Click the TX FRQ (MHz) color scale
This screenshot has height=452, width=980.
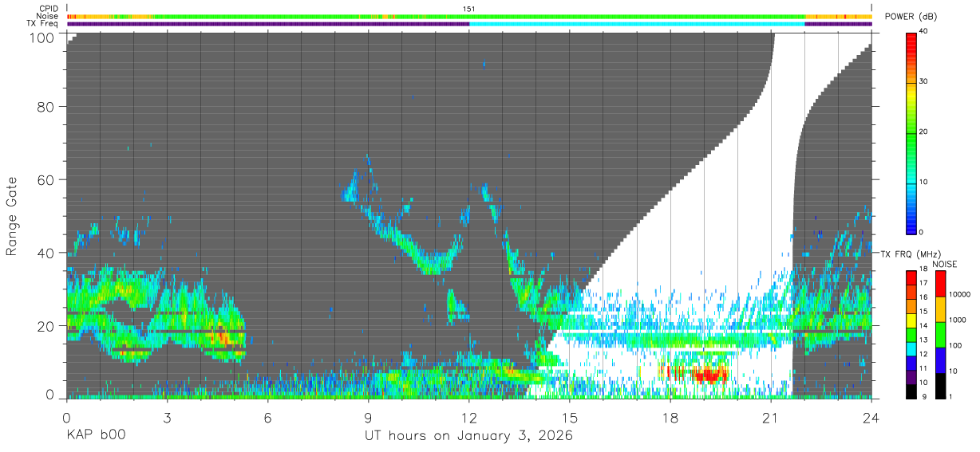[x=911, y=335]
